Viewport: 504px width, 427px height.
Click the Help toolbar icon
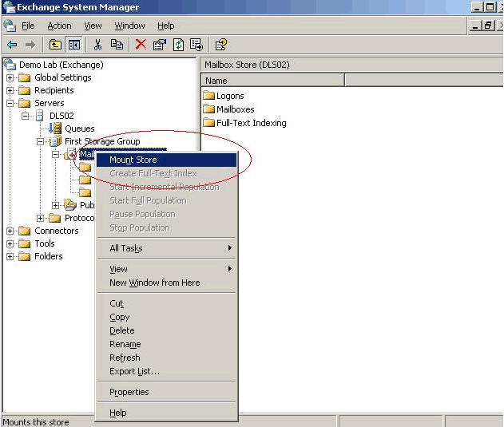click(220, 45)
